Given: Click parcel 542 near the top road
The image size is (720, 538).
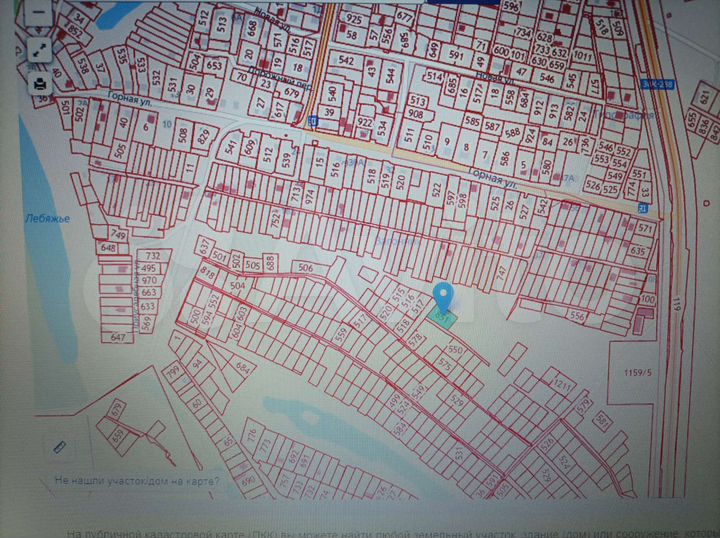Looking at the screenshot, I should (x=346, y=60).
